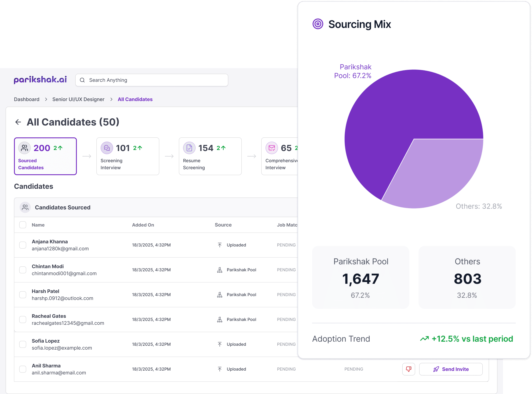Image resolution: width=532 pixels, height=394 pixels.
Task: Click the Screening Interview chat icon
Action: click(107, 148)
